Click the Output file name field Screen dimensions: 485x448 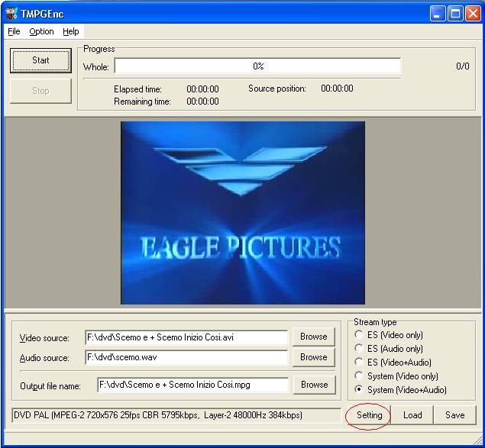193,385
